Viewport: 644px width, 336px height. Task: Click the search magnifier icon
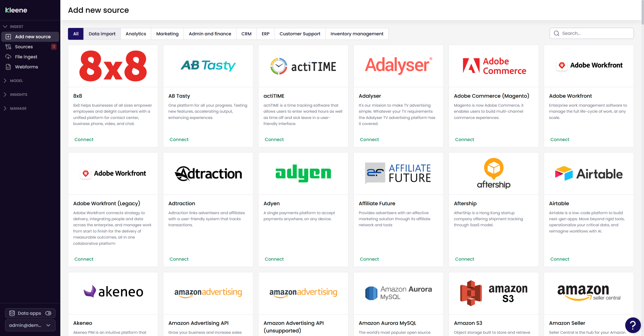[x=556, y=33]
